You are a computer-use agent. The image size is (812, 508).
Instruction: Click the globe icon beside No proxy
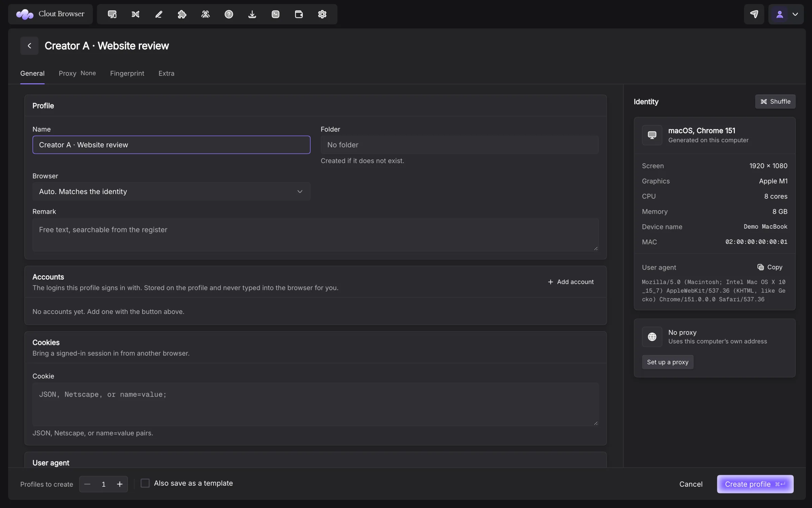pos(652,337)
